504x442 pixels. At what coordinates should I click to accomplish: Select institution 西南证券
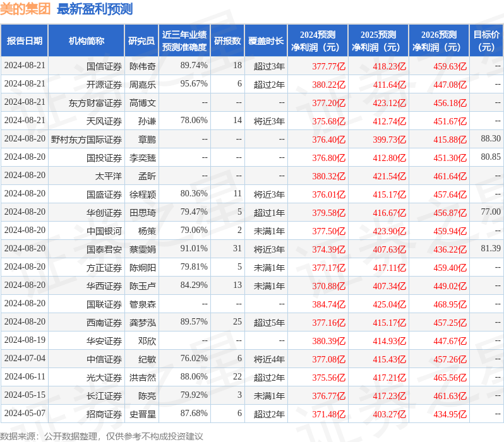point(104,323)
